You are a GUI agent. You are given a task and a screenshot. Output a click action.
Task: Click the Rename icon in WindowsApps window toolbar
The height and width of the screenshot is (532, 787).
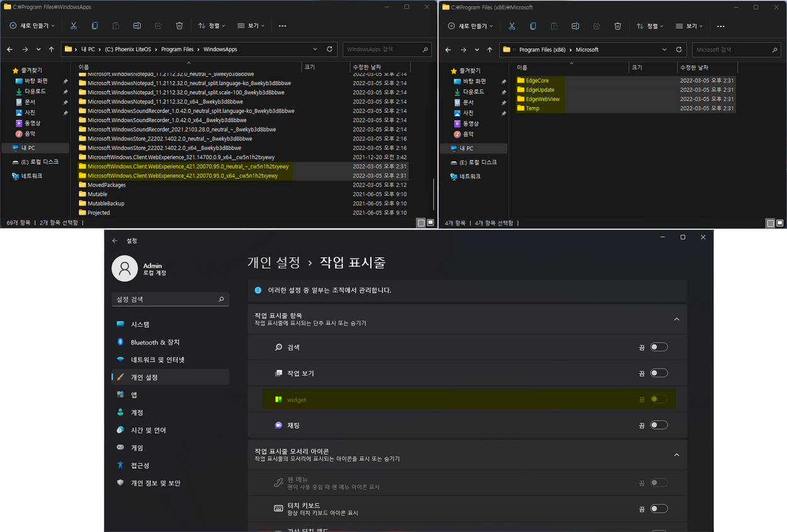(137, 26)
